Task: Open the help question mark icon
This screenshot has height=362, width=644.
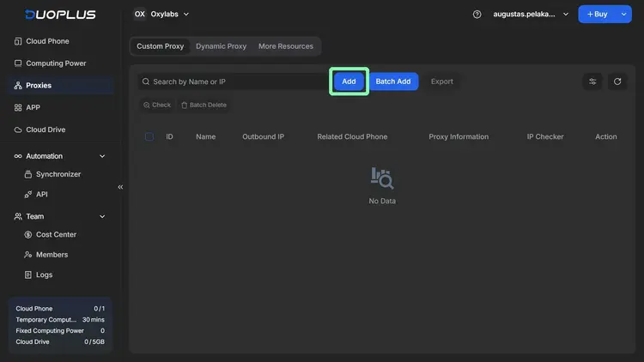Action: point(477,15)
